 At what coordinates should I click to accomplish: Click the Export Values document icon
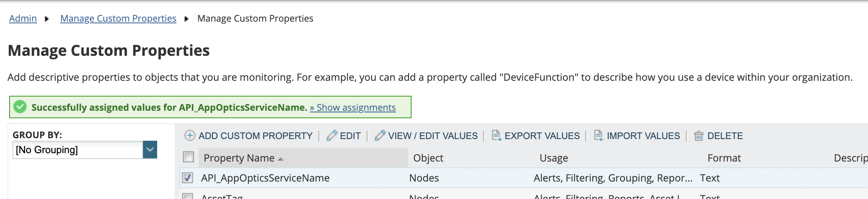point(496,136)
